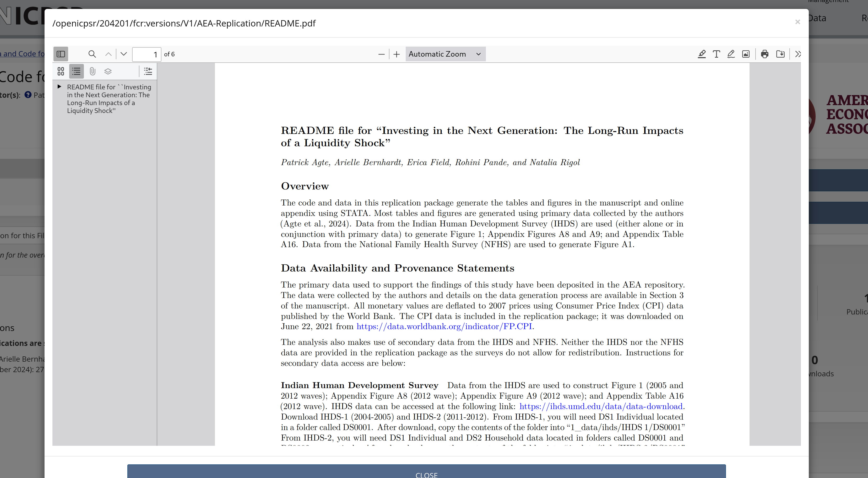The image size is (868, 478).
Task: Go to next page arrow
Action: coord(124,54)
